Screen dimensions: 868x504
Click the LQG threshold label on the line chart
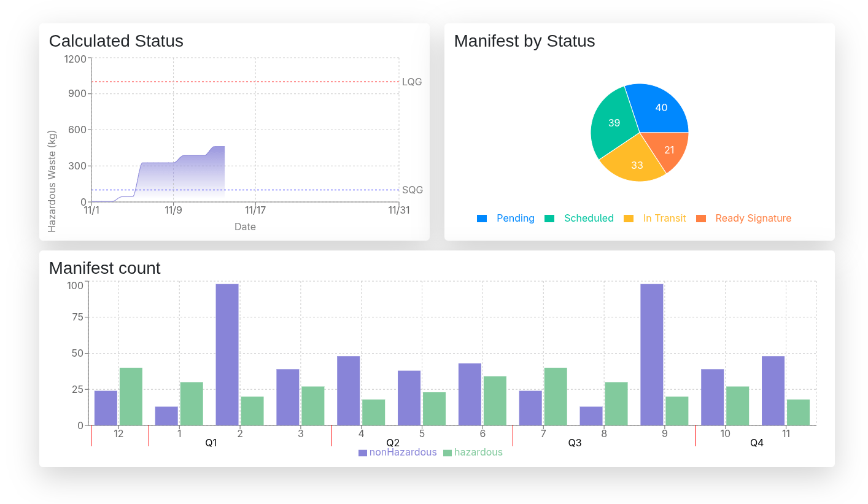[411, 82]
